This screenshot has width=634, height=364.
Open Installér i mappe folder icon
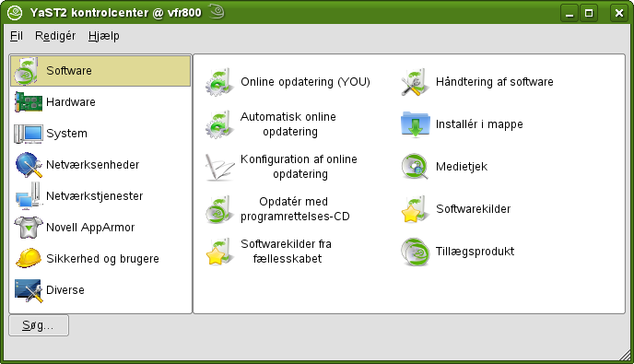coord(415,124)
